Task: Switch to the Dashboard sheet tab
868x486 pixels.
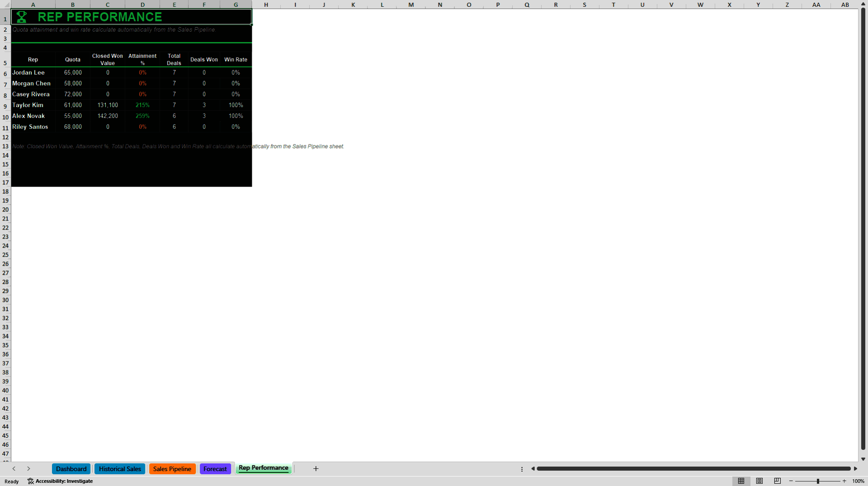Action: (x=71, y=469)
